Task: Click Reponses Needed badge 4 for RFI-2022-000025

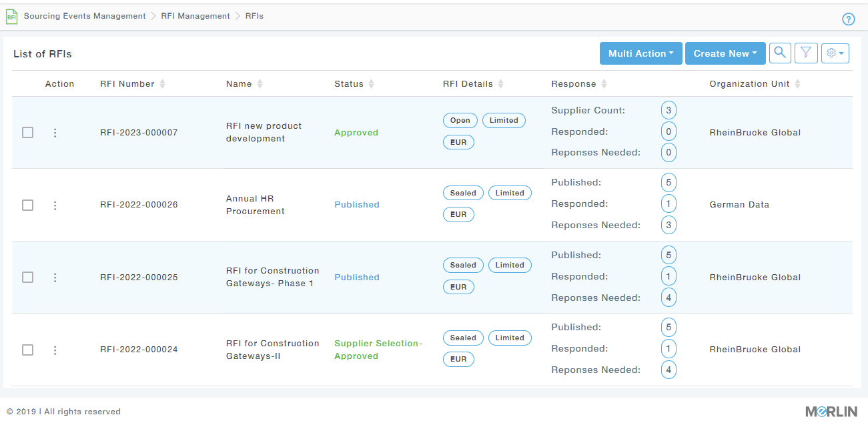Action: (669, 298)
